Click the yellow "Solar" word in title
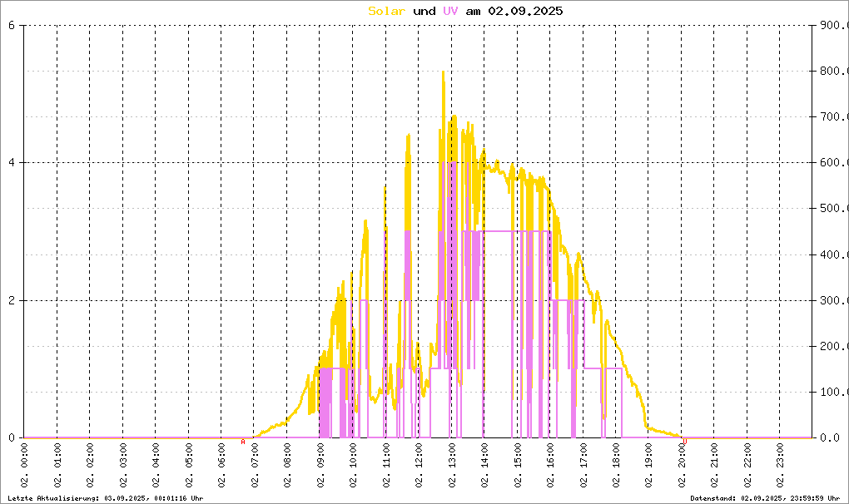 pos(386,11)
